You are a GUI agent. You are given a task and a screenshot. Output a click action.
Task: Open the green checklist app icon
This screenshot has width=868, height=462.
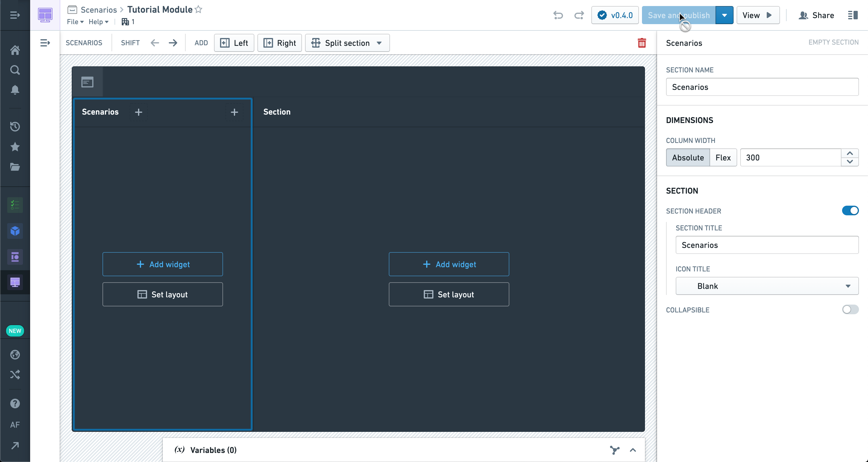[15, 205]
